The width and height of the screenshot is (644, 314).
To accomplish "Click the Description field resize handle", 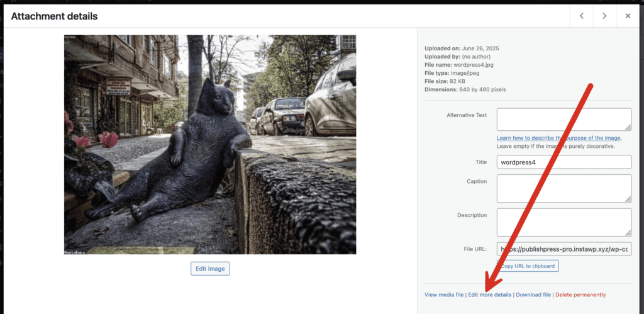I will [628, 233].
